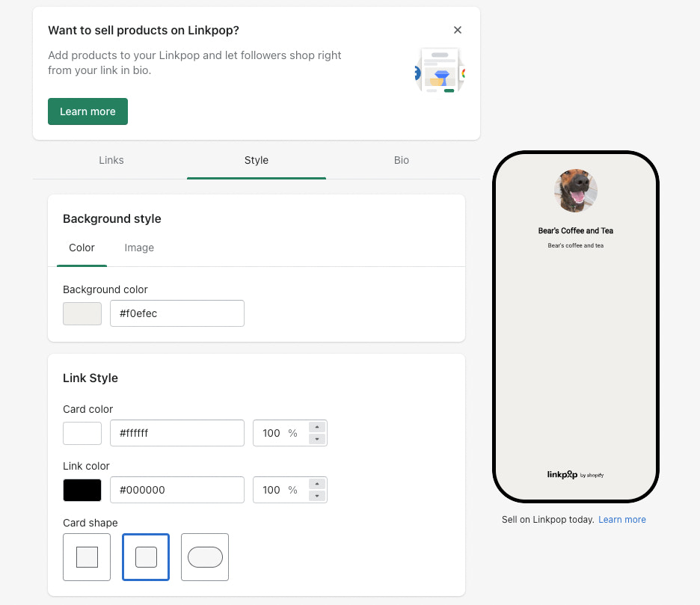Click the Learn more button in the banner
700x605 pixels.
click(87, 111)
